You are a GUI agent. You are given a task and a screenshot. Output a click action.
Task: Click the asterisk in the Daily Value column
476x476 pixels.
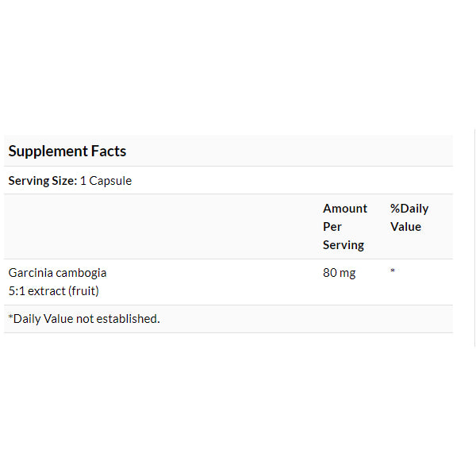(x=393, y=273)
